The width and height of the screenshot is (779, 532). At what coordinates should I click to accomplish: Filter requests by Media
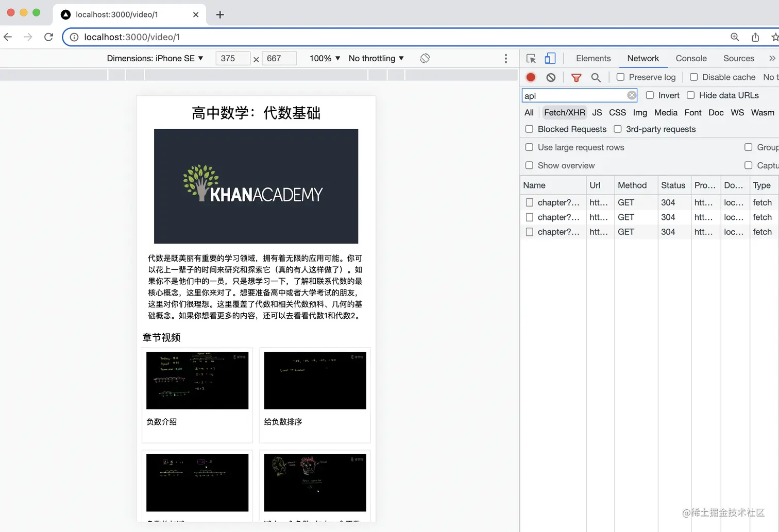click(666, 112)
